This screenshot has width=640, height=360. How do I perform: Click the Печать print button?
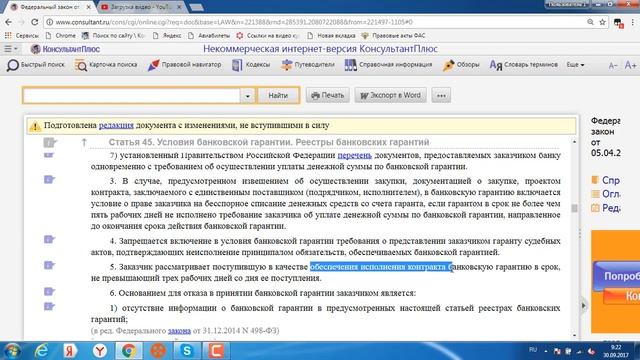(x=328, y=96)
